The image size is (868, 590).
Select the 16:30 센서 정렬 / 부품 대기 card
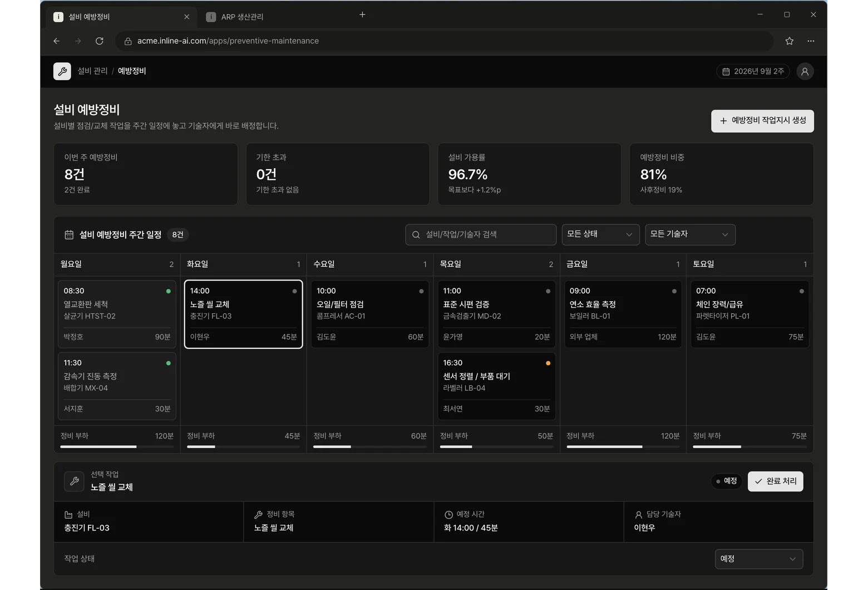click(496, 386)
